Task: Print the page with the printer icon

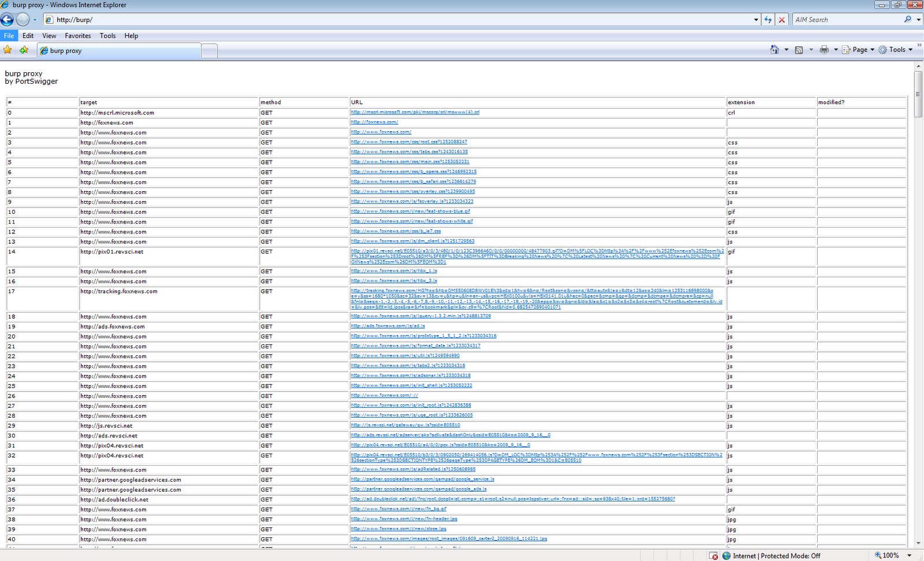Action: click(x=824, y=50)
